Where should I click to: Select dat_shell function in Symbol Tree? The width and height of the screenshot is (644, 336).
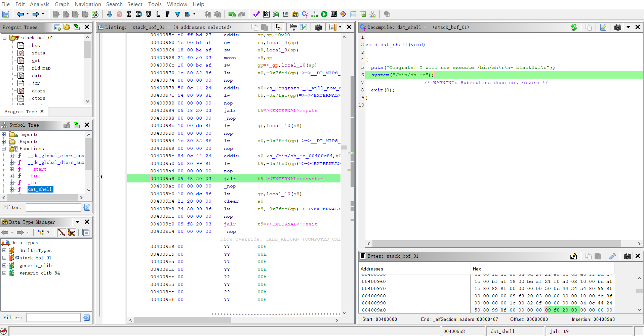tap(40, 189)
